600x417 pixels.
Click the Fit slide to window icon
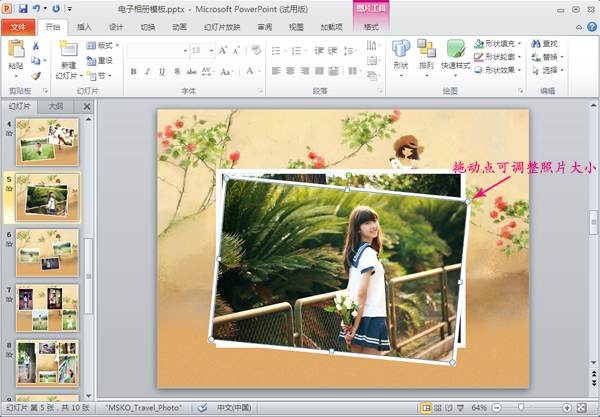click(x=581, y=408)
